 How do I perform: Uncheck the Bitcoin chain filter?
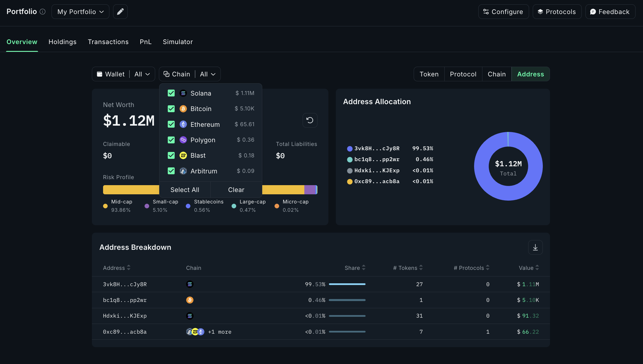coord(171,109)
